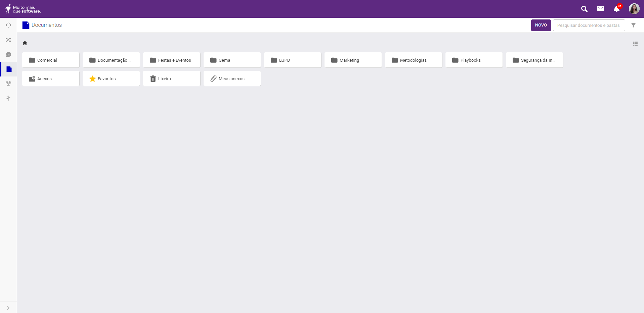Click the bottom plus-shaped icon in the sidebar

pos(8,98)
